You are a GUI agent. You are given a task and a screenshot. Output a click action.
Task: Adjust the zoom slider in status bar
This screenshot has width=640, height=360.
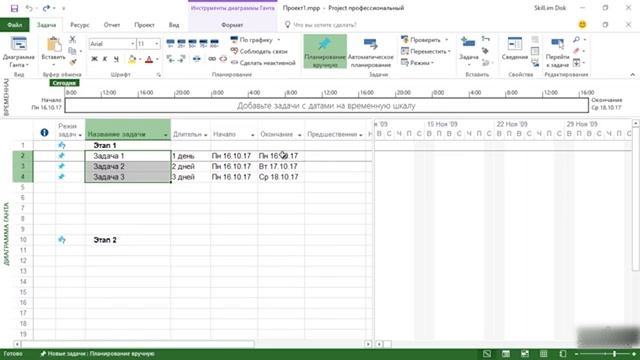click(615, 354)
